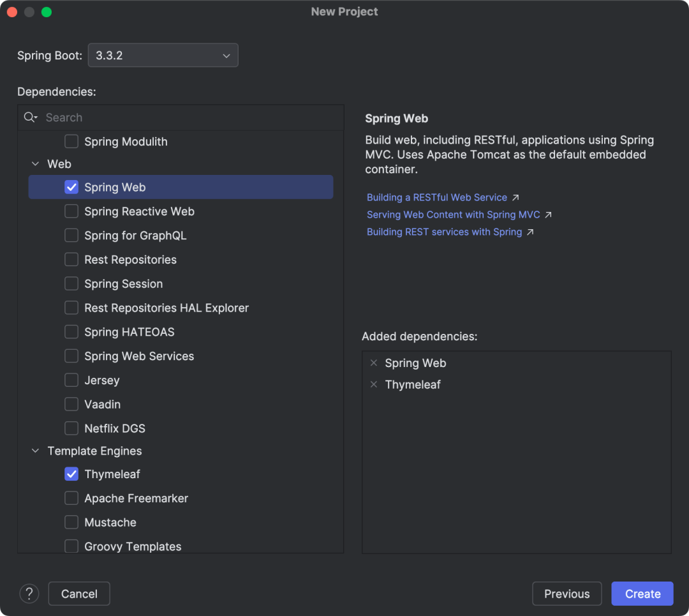The width and height of the screenshot is (689, 616).
Task: Click the Spring Web entry in Added dependencies
Action: 415,363
